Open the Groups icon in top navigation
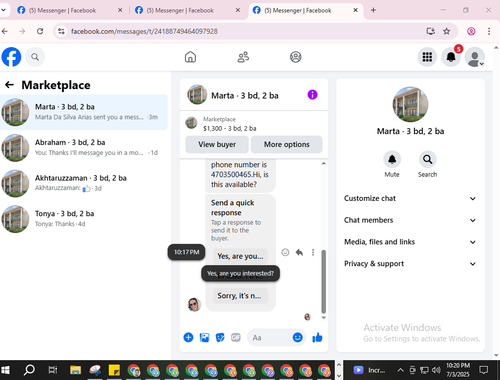Image resolution: width=500 pixels, height=380 pixels. point(296,57)
